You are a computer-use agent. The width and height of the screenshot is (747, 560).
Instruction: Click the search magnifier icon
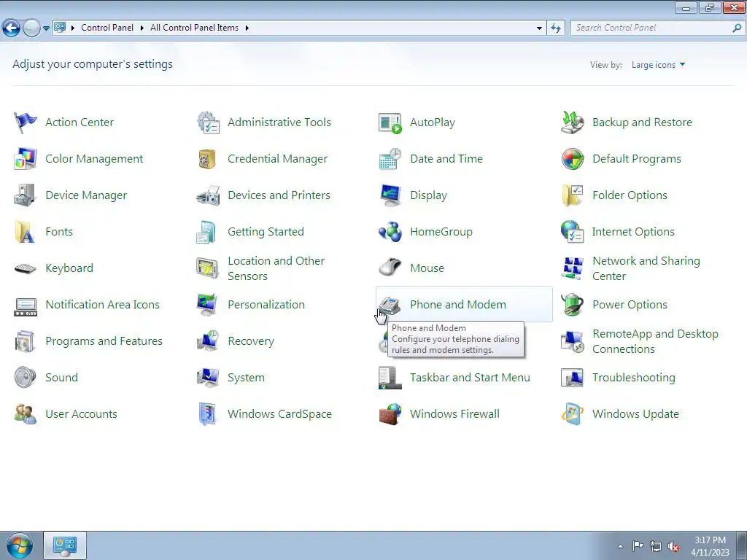point(737,28)
